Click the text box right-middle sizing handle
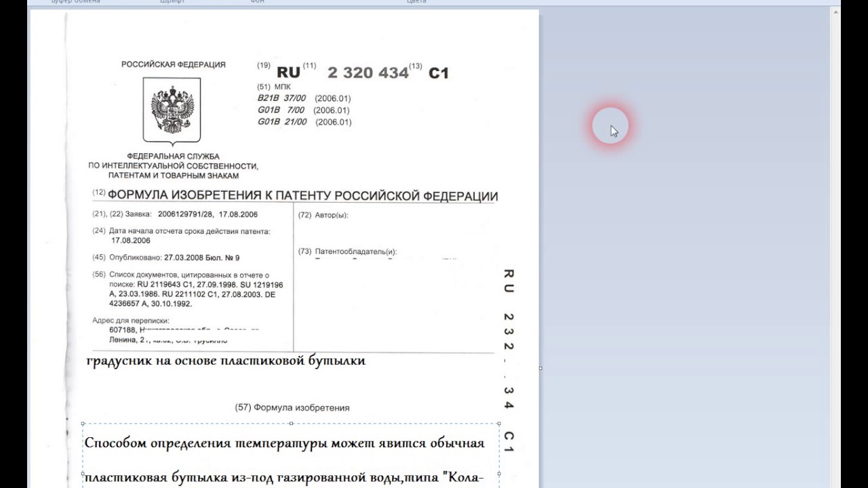868x488 pixels. pyautogui.click(x=499, y=474)
